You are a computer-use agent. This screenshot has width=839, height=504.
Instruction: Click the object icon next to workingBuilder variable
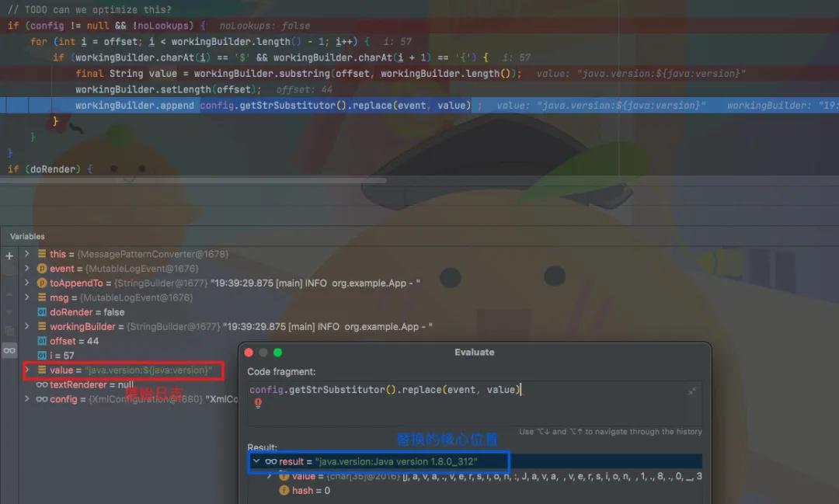pos(42,326)
